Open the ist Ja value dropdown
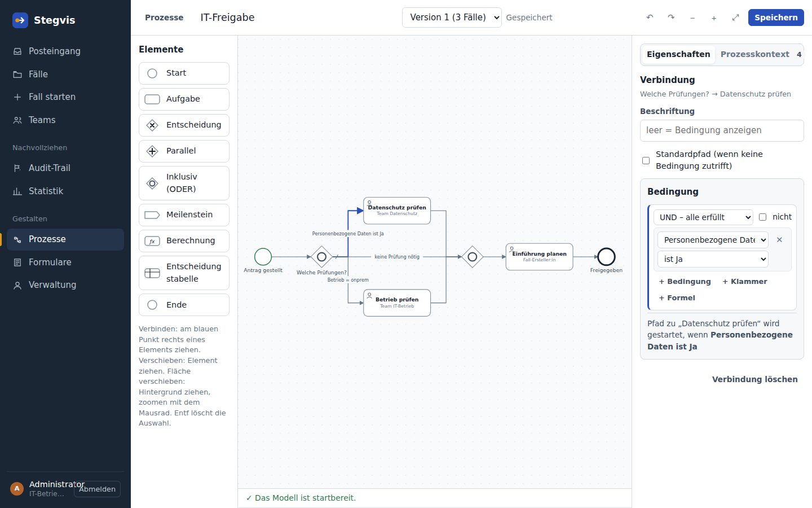The width and height of the screenshot is (812, 508). [713, 259]
